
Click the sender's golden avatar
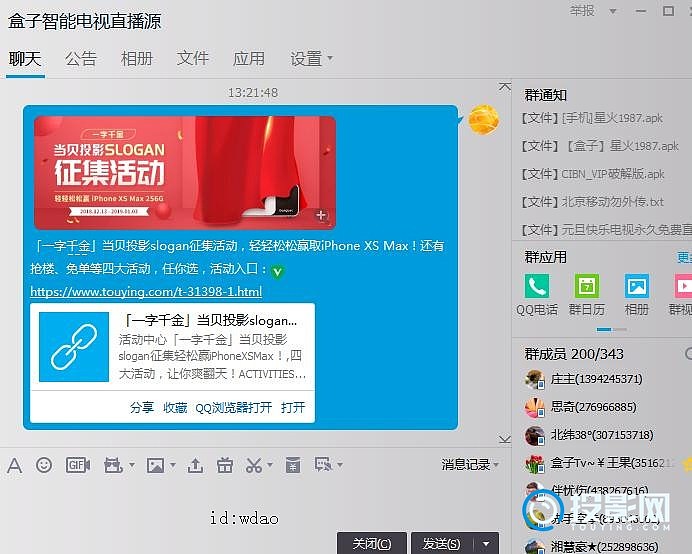[x=484, y=119]
